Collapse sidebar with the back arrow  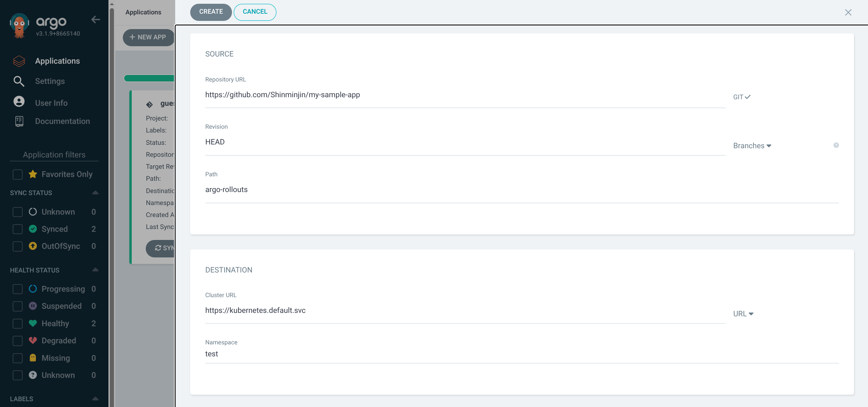(95, 20)
